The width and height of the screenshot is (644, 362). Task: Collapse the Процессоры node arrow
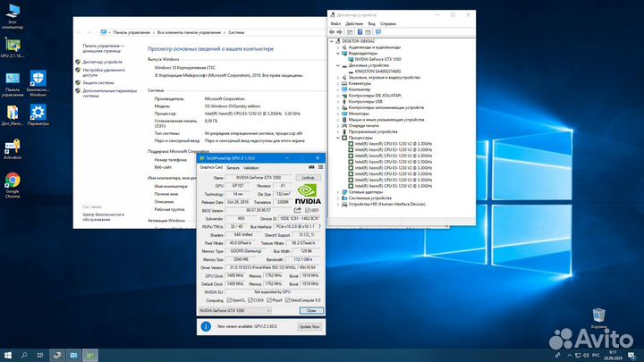coord(338,138)
